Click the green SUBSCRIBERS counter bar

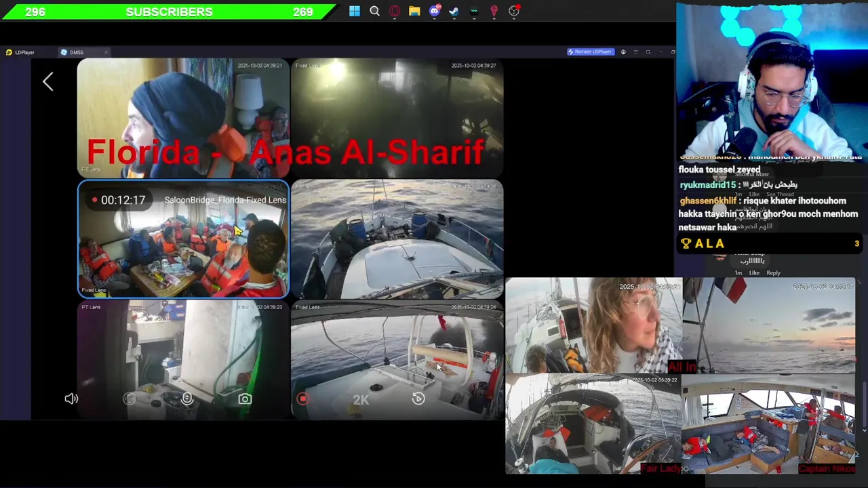point(169,12)
